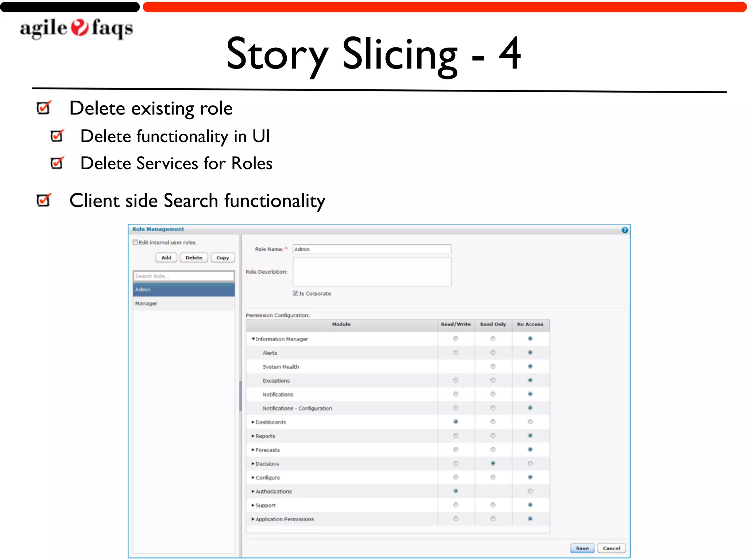Click the Copy role button
Image resolution: width=747 pixels, height=560 pixels.
pyautogui.click(x=222, y=257)
